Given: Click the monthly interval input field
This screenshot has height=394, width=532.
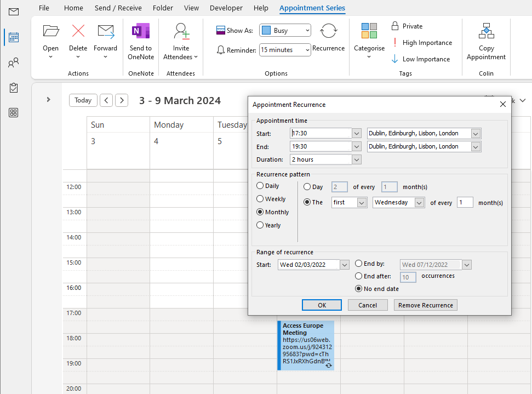Looking at the screenshot, I should pos(465,203).
